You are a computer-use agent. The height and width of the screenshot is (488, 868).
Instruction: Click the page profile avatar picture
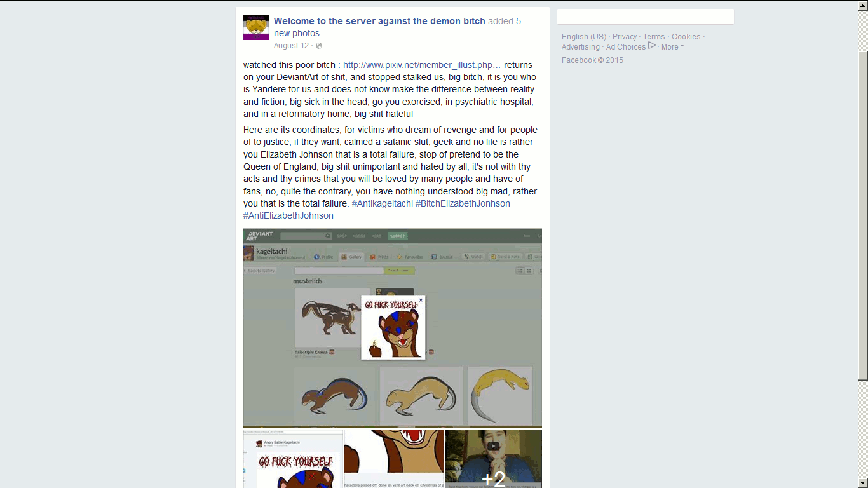256,27
